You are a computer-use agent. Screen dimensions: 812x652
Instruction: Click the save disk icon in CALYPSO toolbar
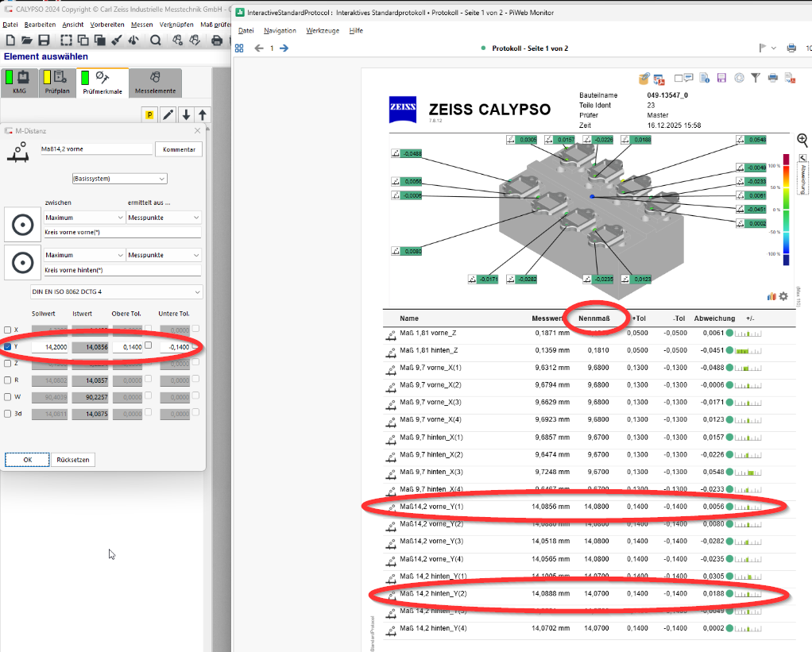[44, 41]
